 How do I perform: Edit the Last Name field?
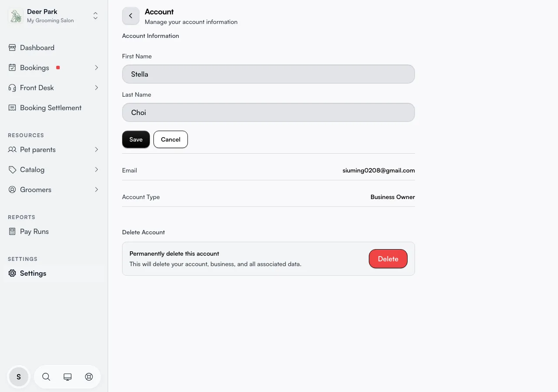click(269, 112)
